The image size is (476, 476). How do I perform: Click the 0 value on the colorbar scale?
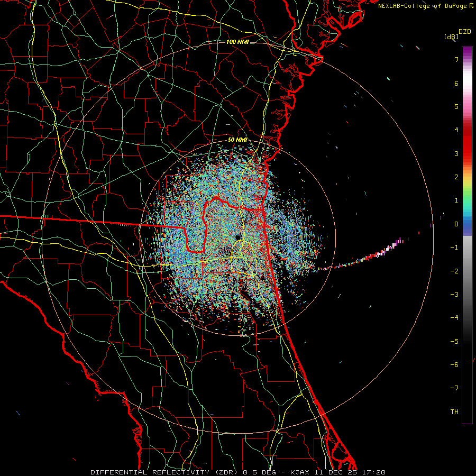(x=456, y=224)
